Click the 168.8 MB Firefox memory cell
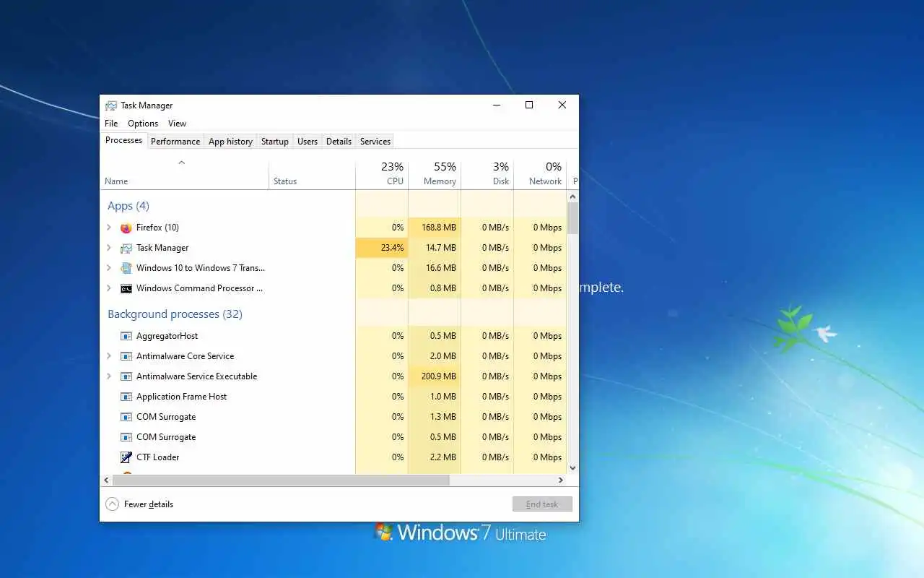Viewport: 924px width, 578px height. [435, 228]
